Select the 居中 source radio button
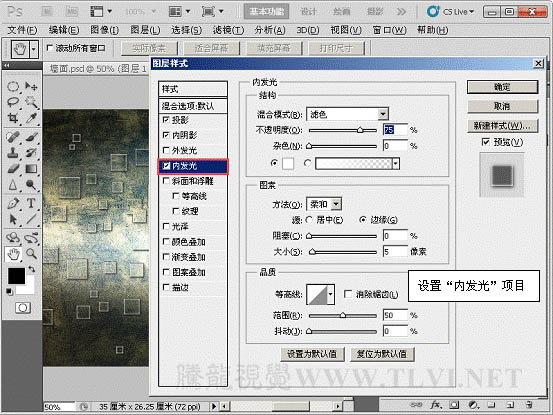 (x=309, y=220)
